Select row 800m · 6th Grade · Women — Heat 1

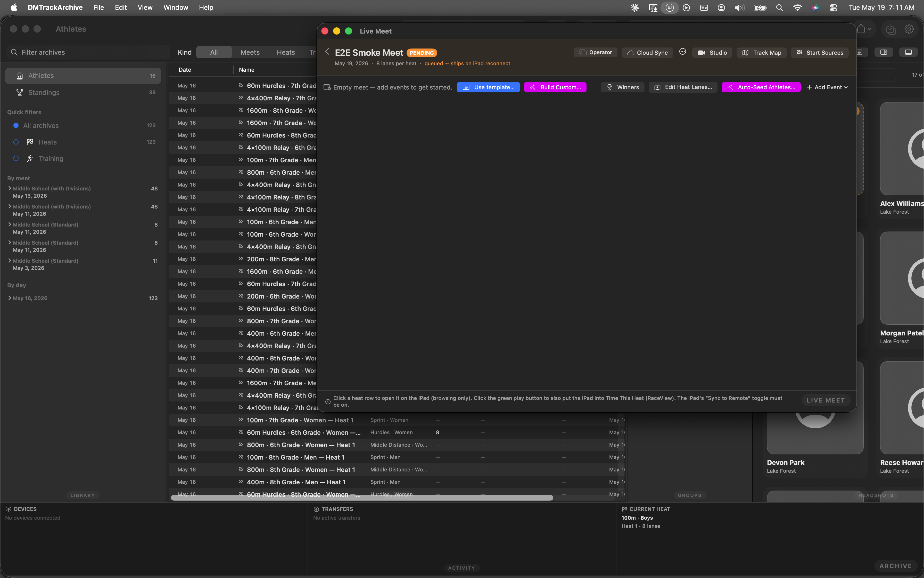pos(397,445)
